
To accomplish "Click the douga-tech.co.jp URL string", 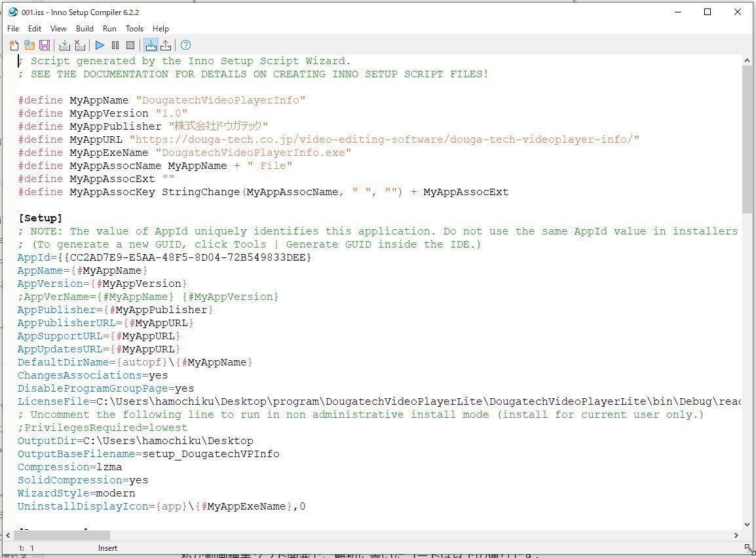I will point(385,139).
